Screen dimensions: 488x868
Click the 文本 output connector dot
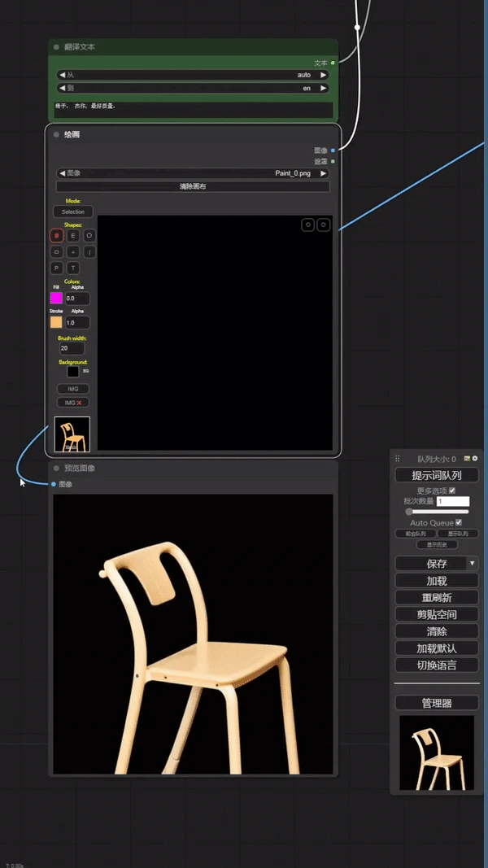(333, 63)
